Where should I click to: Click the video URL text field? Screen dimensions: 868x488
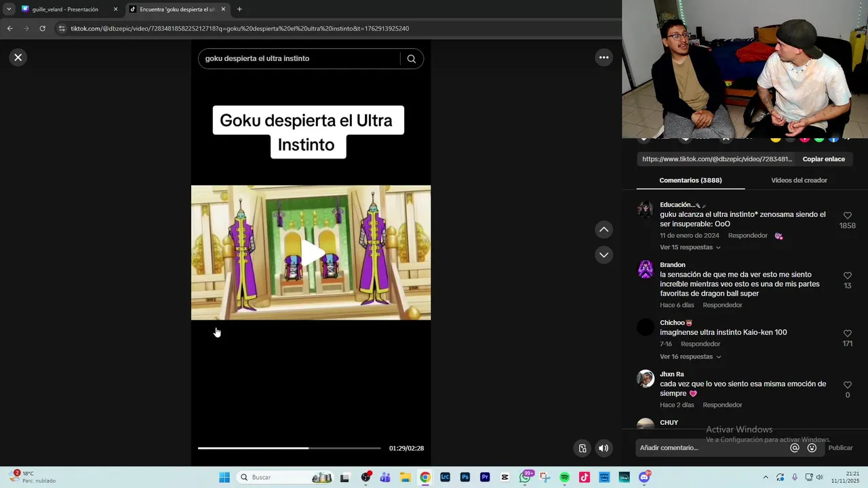pyautogui.click(x=717, y=159)
